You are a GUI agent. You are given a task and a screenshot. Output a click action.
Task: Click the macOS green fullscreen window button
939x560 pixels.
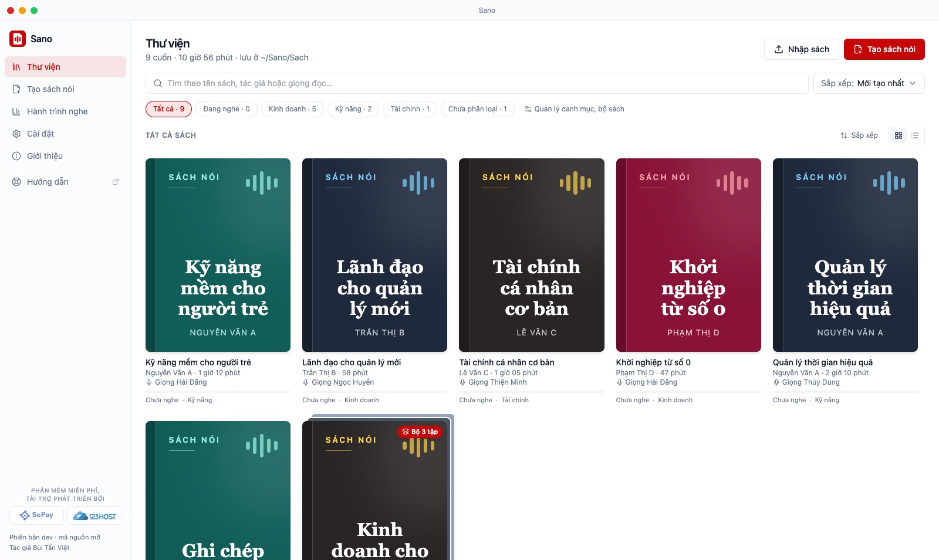point(34,11)
